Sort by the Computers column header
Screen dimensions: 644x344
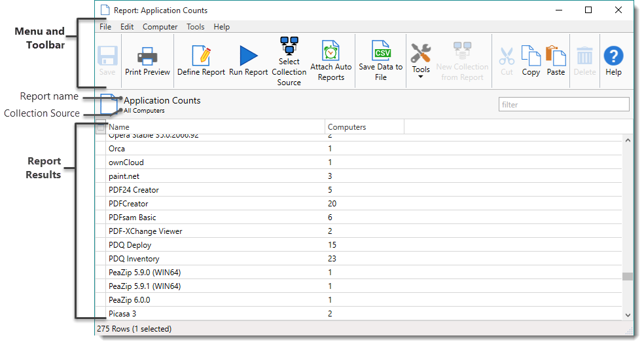click(x=364, y=127)
